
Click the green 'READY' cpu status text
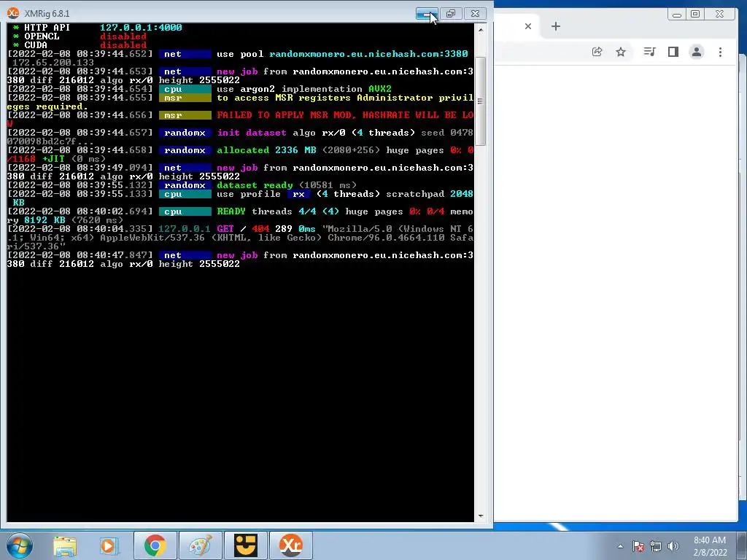click(x=231, y=211)
